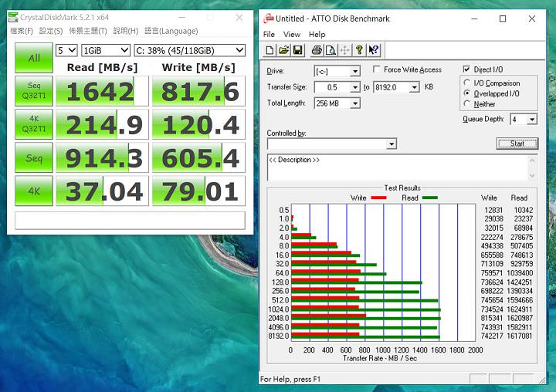Expand the Total Length 256 MB dropdown
The image size is (556, 392).
354,103
